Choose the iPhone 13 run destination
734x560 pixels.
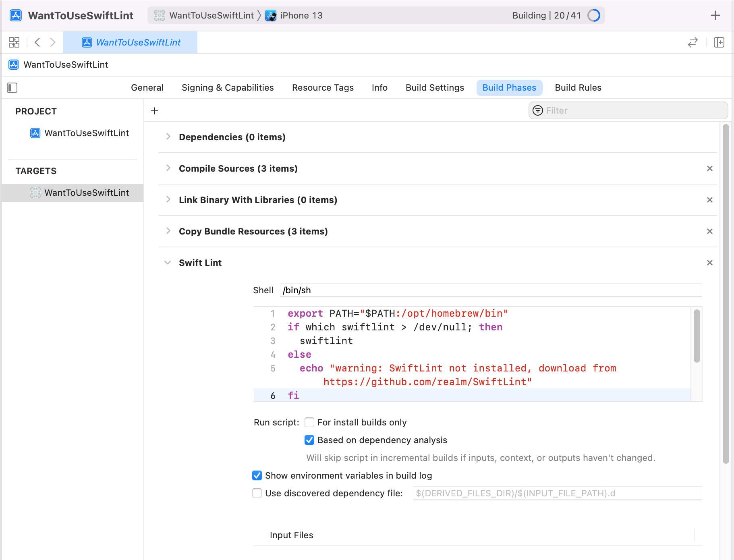tap(301, 15)
